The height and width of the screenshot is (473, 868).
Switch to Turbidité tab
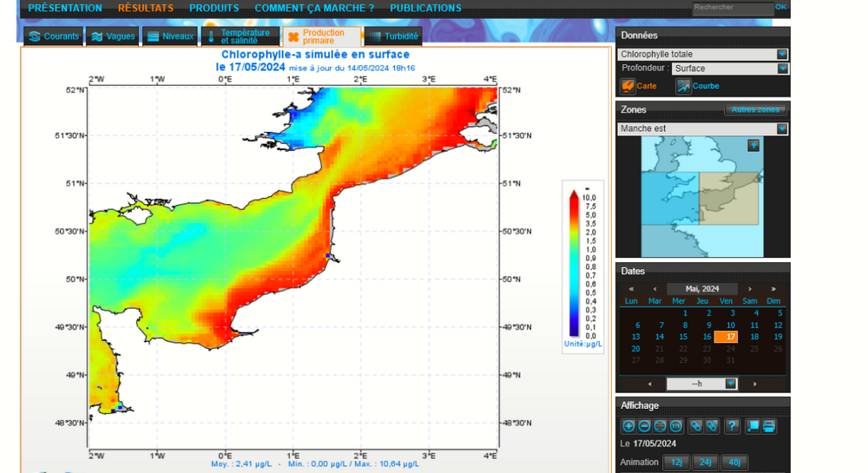393,36
